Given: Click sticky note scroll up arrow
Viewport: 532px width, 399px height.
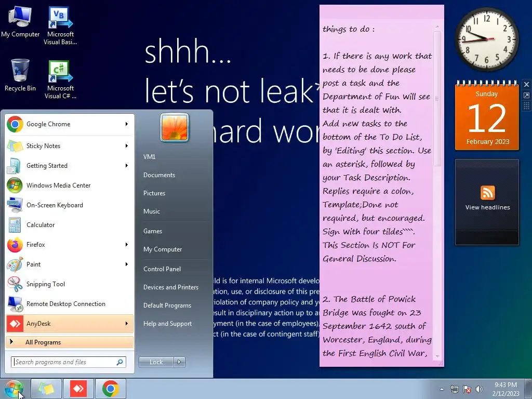Looking at the screenshot, I should click(437, 26).
